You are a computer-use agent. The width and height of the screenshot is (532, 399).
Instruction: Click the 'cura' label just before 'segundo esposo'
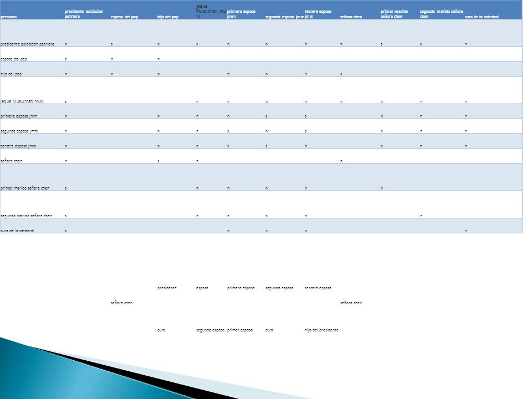tap(161, 330)
